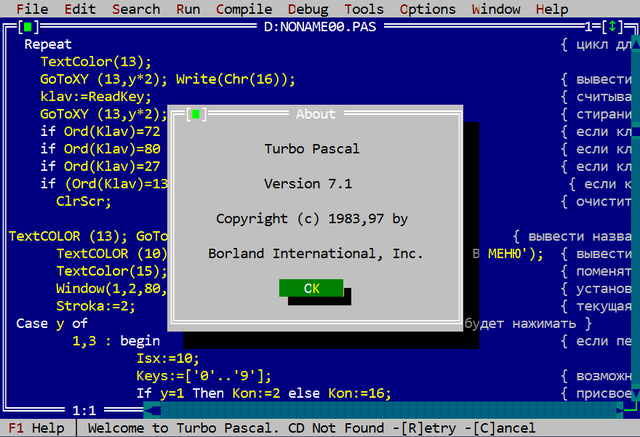Click the window number 1 in title bar
The image size is (640, 437).
click(588, 27)
